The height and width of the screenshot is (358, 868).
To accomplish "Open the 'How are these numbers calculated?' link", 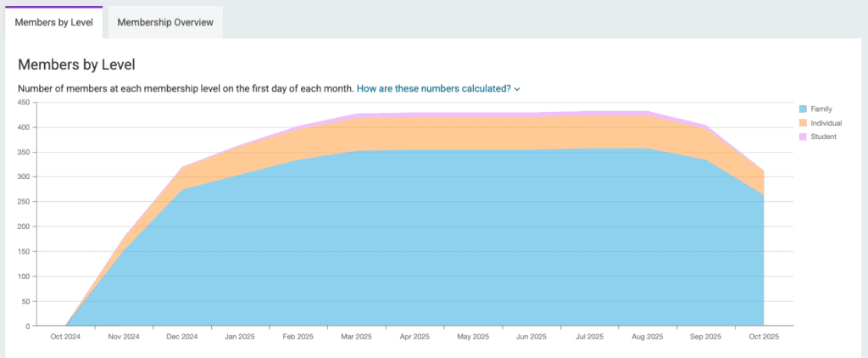I will click(433, 88).
